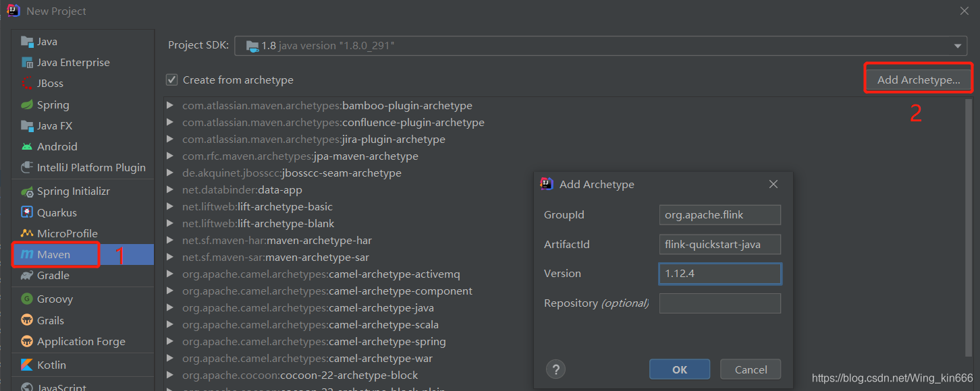Image resolution: width=980 pixels, height=391 pixels.
Task: Click the Android robot icon
Action: [27, 146]
